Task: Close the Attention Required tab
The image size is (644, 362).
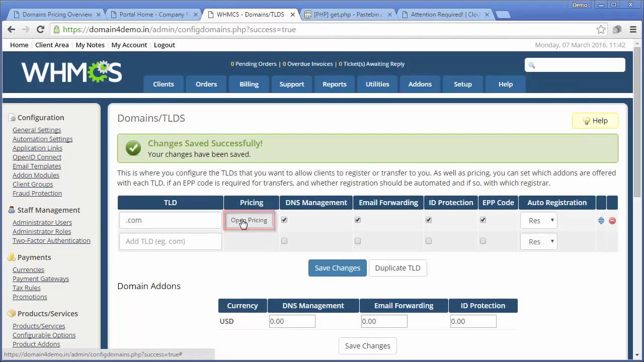Action: click(x=487, y=15)
